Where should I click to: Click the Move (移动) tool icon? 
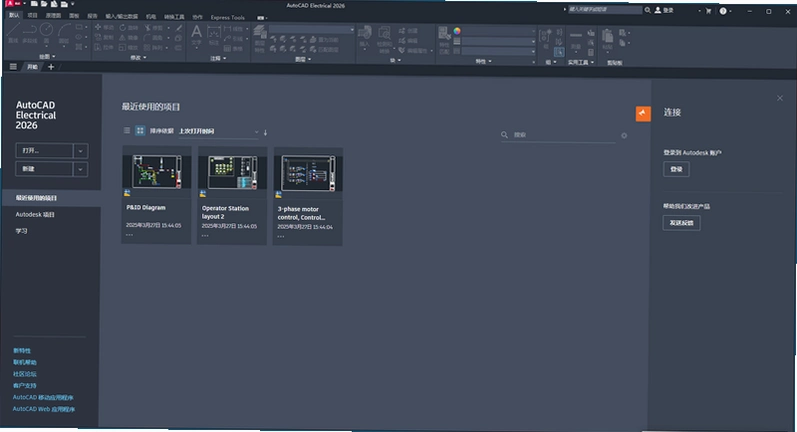coord(98,27)
